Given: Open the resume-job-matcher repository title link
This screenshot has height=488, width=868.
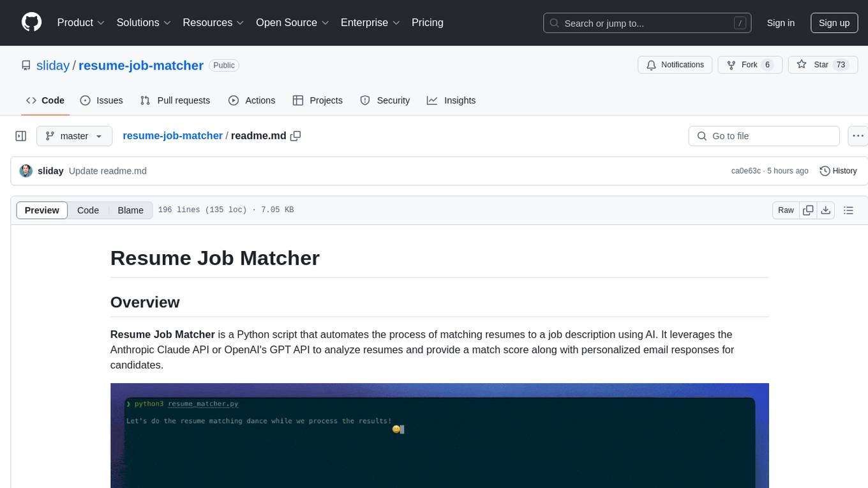Looking at the screenshot, I should point(141,65).
